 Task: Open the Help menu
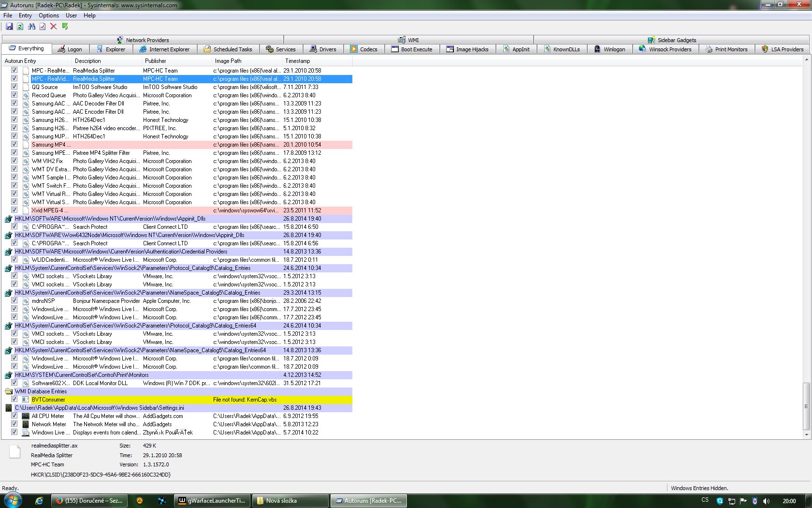(x=89, y=15)
